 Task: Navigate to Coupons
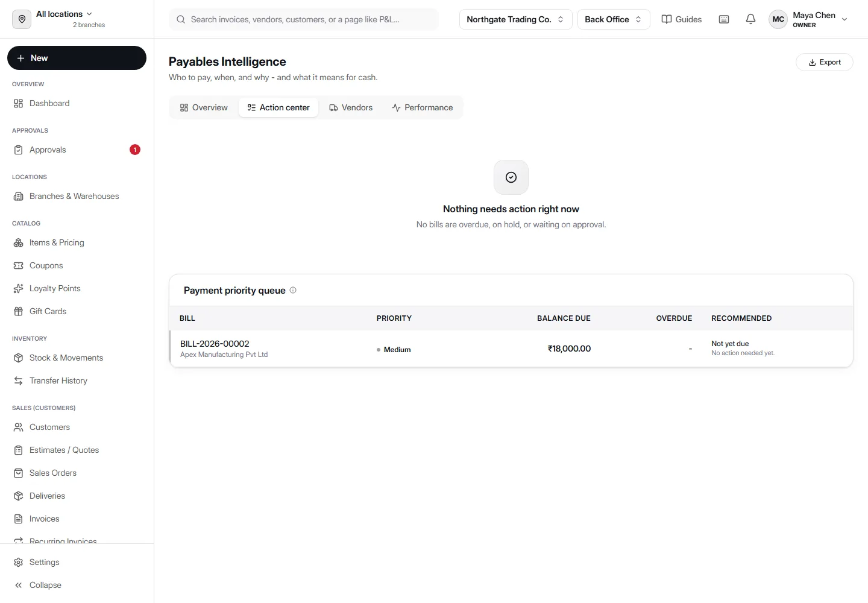77,265
